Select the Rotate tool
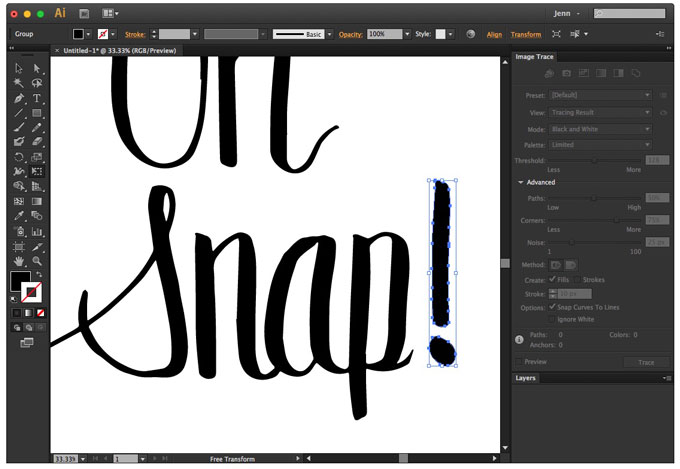Viewport: 680px width, 469px height. 19,157
